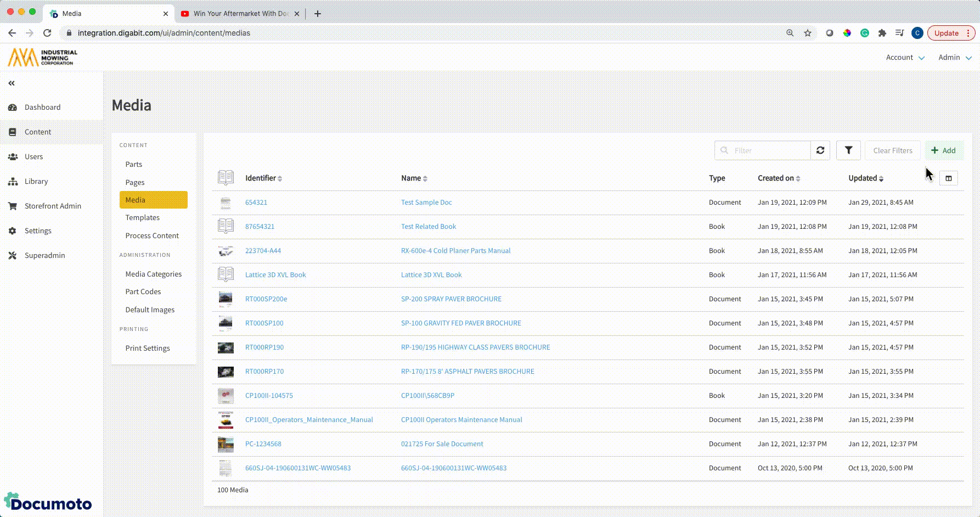Image resolution: width=980 pixels, height=517 pixels.
Task: Sort the table by Updated date
Action: pyautogui.click(x=865, y=178)
